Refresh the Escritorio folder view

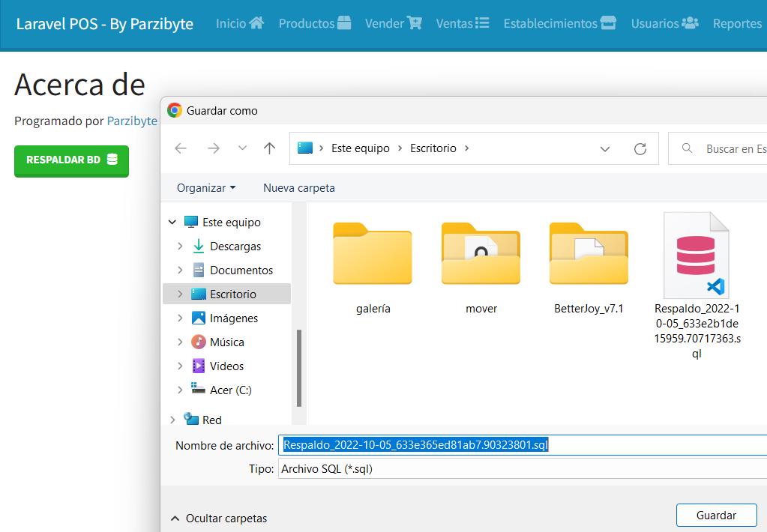(x=640, y=148)
